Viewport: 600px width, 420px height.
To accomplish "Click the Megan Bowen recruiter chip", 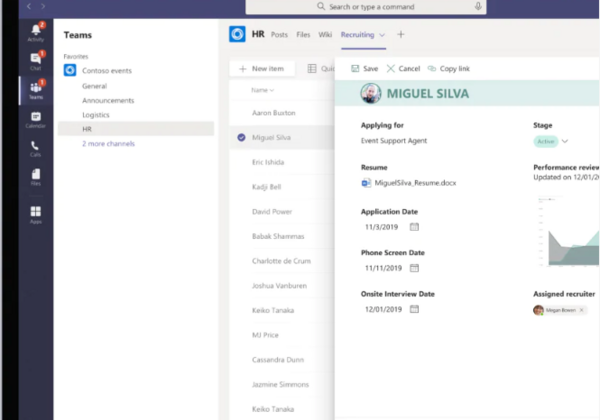I will (561, 310).
